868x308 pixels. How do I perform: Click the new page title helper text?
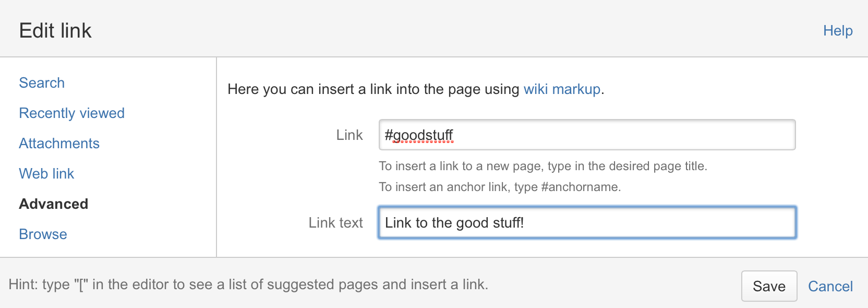coord(543,166)
